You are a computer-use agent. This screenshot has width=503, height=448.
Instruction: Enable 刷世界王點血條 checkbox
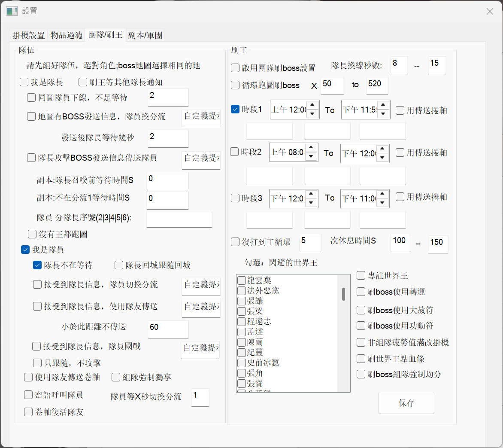(x=361, y=358)
